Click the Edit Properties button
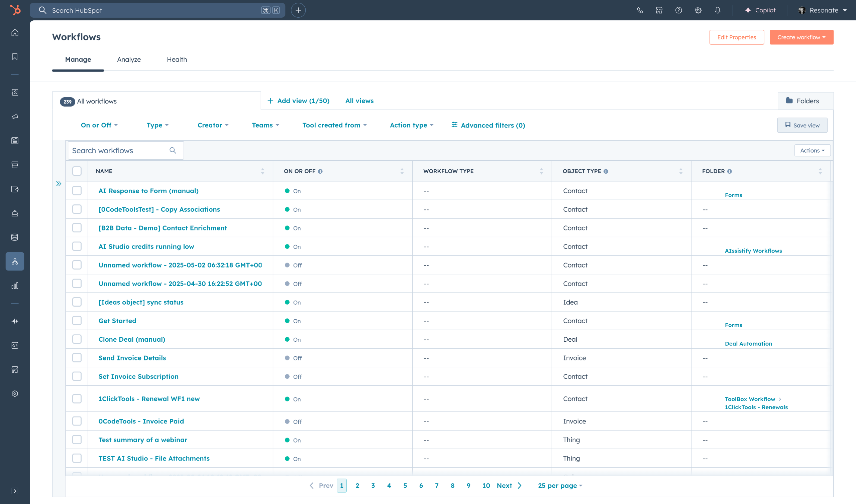The image size is (856, 504). 736,37
